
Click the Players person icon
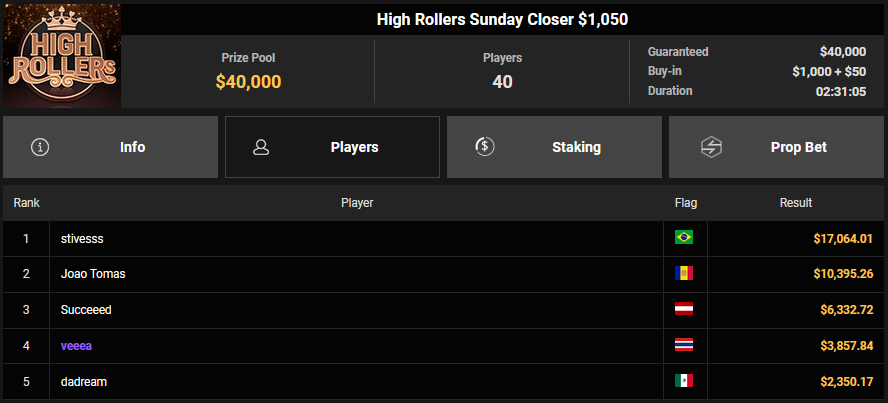(262, 147)
